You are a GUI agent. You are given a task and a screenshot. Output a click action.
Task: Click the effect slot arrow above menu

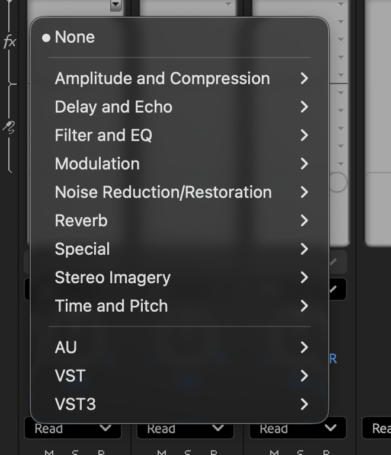[116, 5]
